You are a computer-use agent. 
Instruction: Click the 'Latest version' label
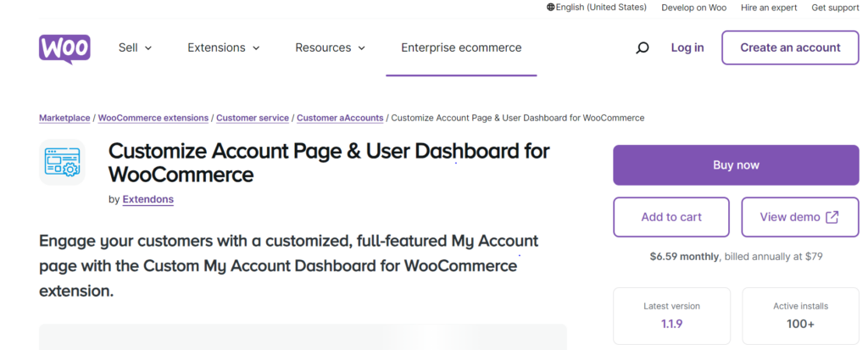click(671, 306)
